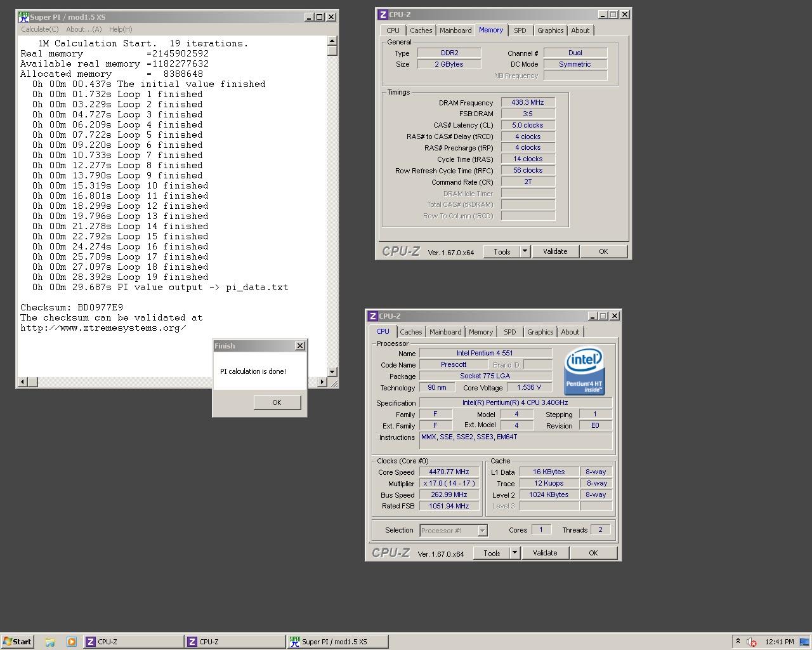The width and height of the screenshot is (812, 650).
Task: Activate Super PI taskbar button
Action: [337, 642]
